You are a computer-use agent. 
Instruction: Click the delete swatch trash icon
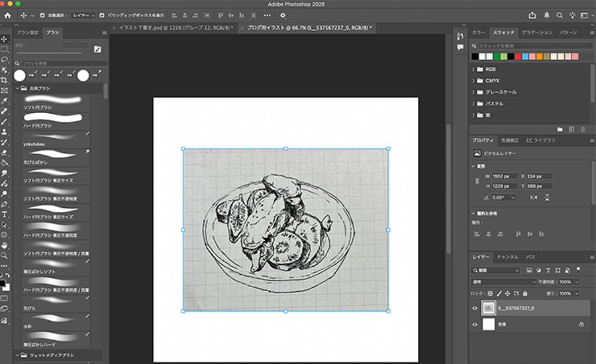click(x=583, y=129)
